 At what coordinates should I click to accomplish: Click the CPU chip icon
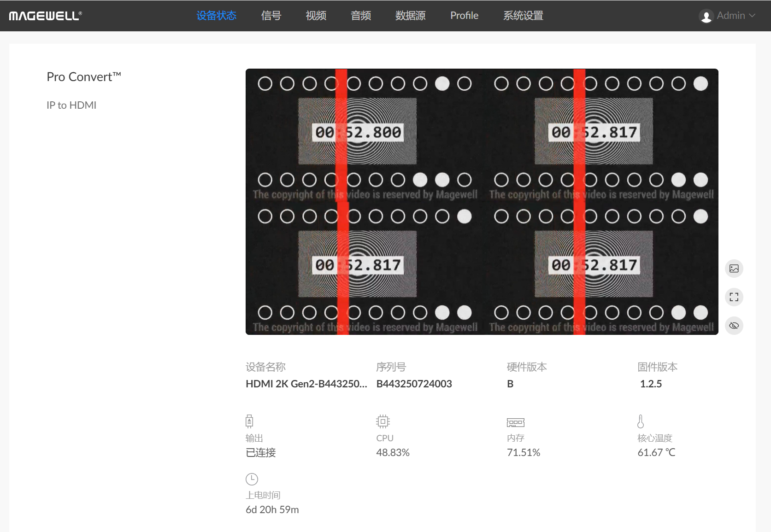(383, 421)
